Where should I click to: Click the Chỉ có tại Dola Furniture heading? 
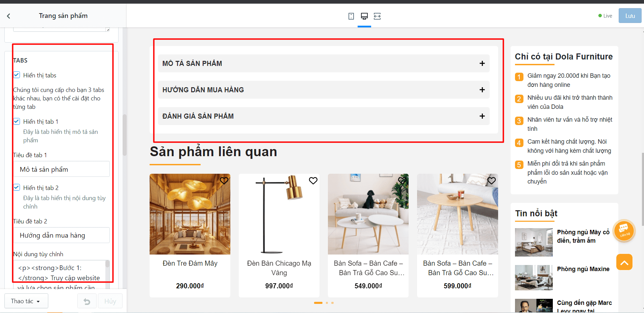564,56
